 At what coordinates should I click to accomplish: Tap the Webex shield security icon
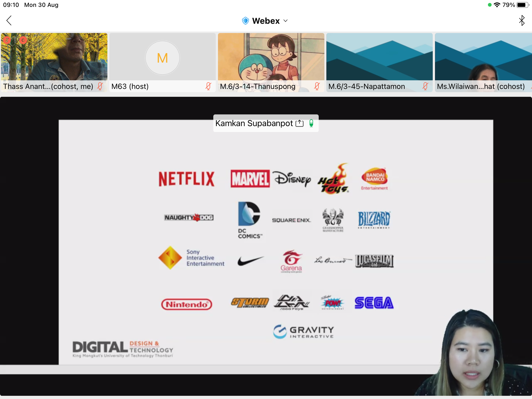click(x=245, y=21)
